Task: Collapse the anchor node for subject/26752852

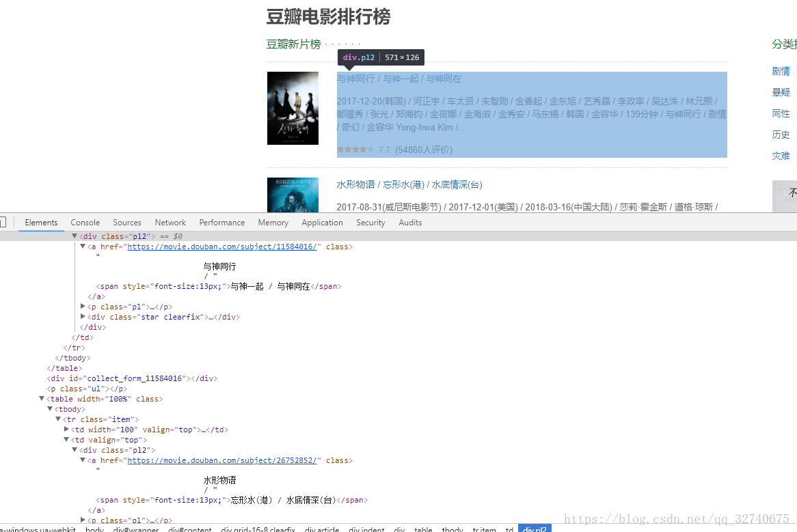Action: click(x=82, y=460)
